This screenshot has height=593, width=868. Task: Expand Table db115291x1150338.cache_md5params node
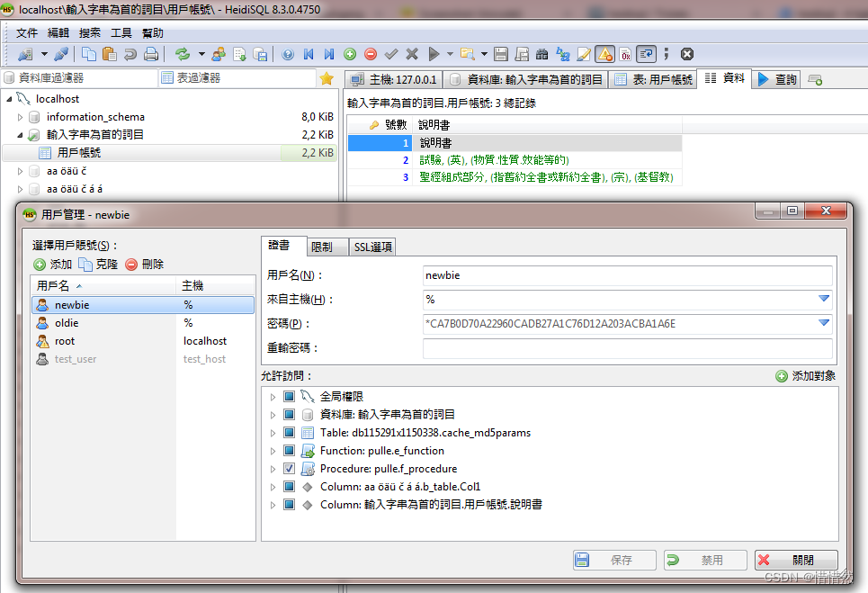point(273,433)
